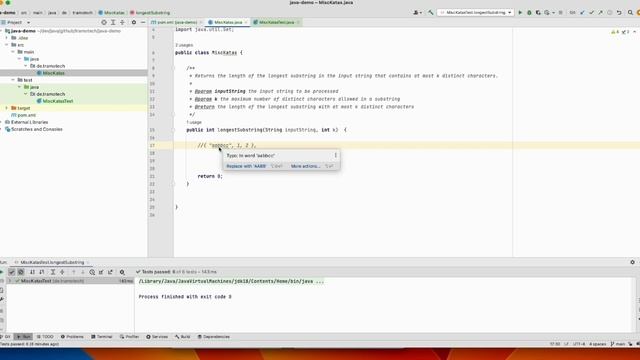Image resolution: width=640 pixels, height=360 pixels.
Task: Collapse the src folder
Action: [x=7, y=45]
